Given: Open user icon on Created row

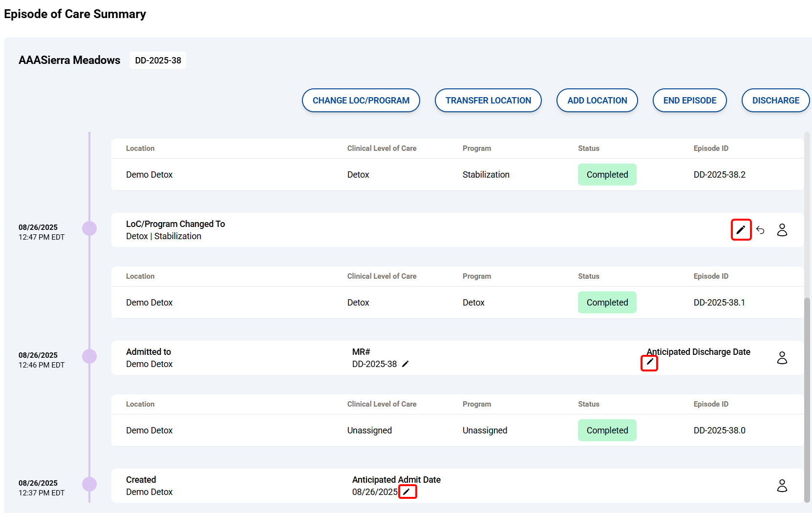Looking at the screenshot, I should [782, 486].
